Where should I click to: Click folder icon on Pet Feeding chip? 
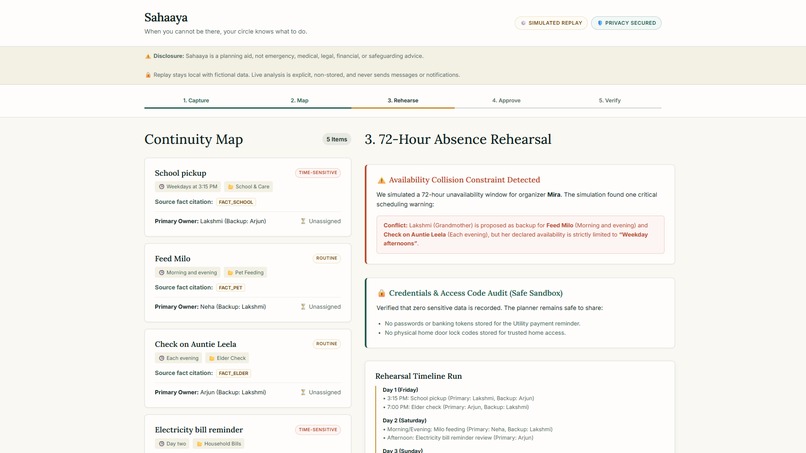230,273
